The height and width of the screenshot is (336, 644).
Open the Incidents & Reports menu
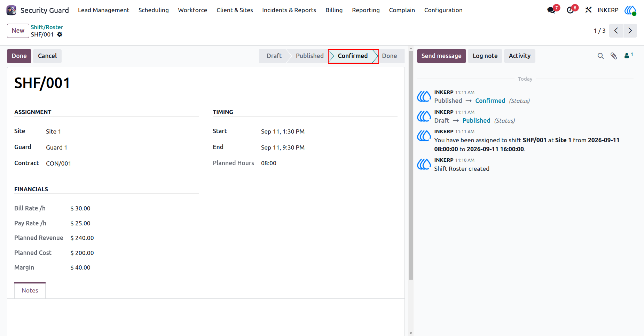pos(289,10)
